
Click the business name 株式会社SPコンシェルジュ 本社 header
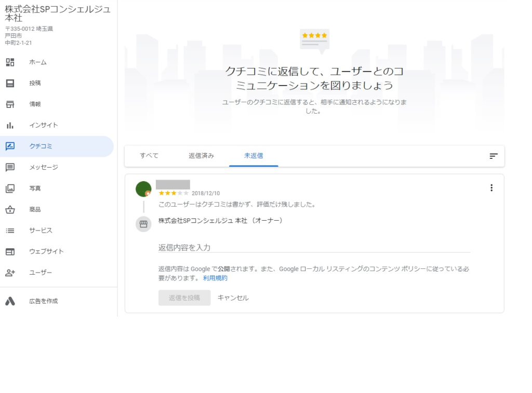coord(58,13)
